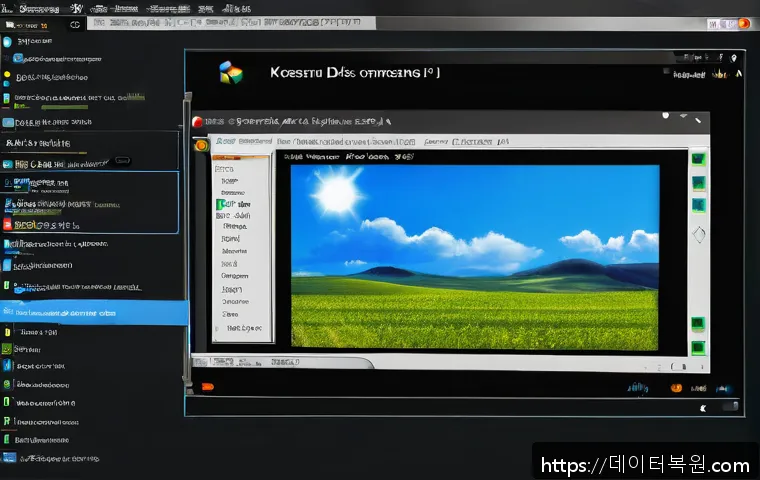Select the blue highlighted row in the left sidebar
Screen dimensions: 760x480
(94, 313)
